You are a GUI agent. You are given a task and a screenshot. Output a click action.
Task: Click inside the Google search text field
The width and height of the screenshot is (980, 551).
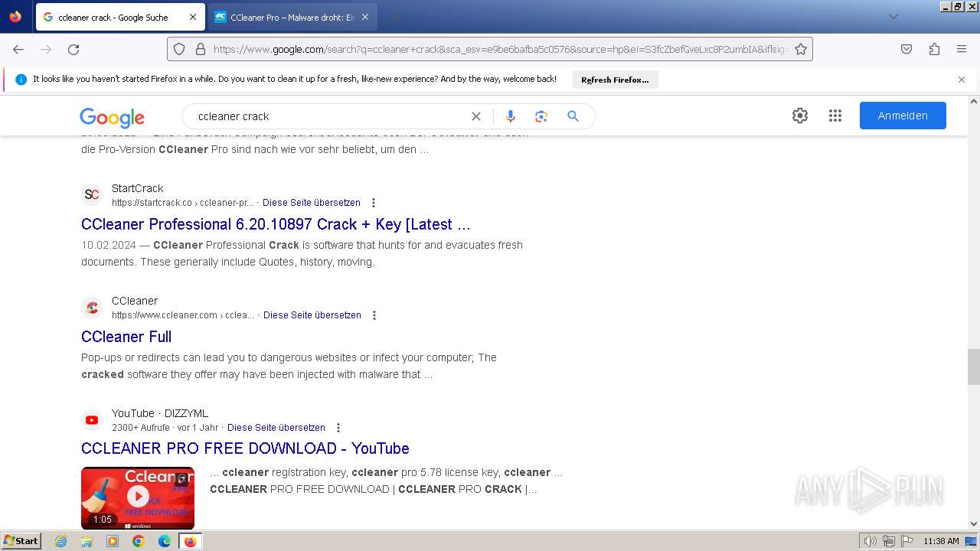pos(329,116)
